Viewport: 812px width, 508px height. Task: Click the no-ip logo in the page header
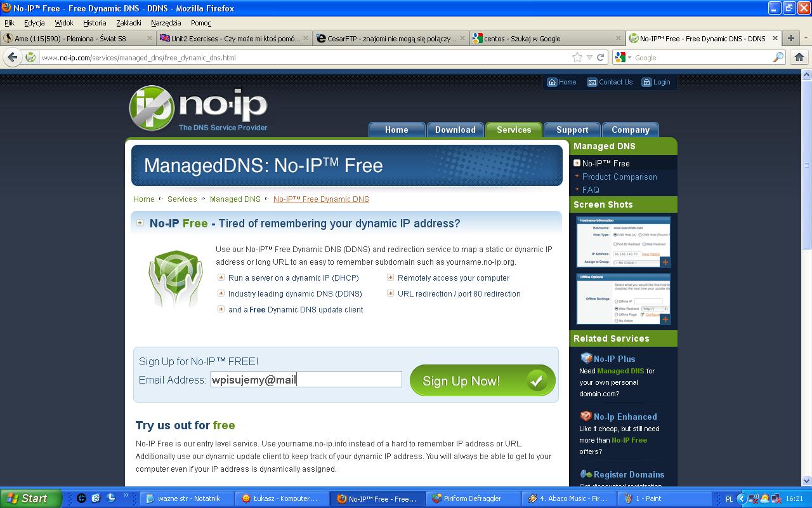198,109
